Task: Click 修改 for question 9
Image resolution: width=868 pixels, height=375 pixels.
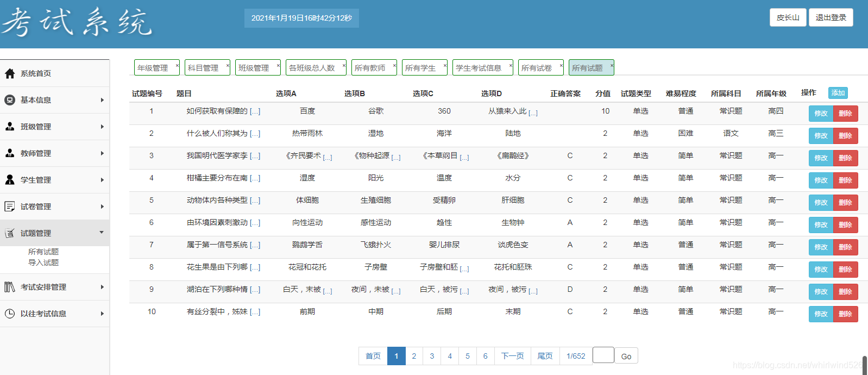Action: tap(821, 292)
